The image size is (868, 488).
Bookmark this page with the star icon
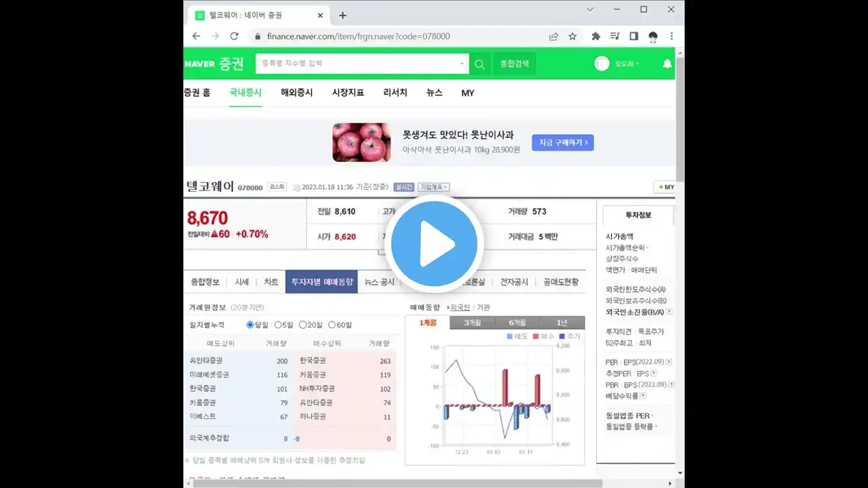(x=572, y=36)
